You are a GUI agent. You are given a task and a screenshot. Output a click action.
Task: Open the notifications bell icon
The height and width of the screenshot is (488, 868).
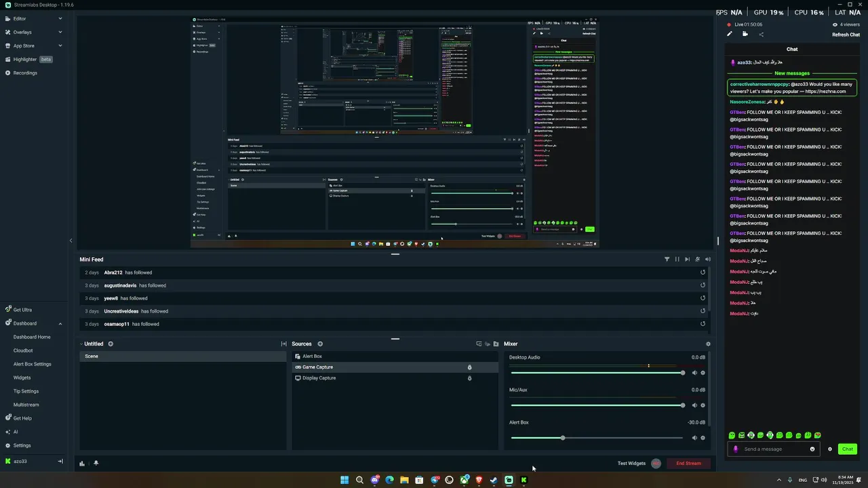pos(96,464)
